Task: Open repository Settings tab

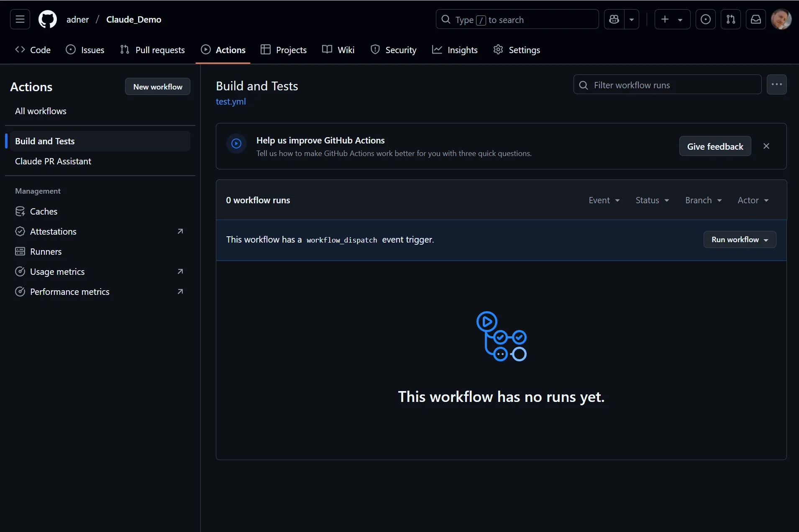Action: 517,50
